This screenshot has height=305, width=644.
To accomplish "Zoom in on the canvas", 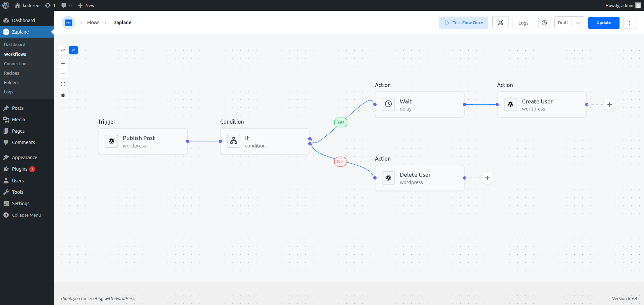I will tap(63, 63).
